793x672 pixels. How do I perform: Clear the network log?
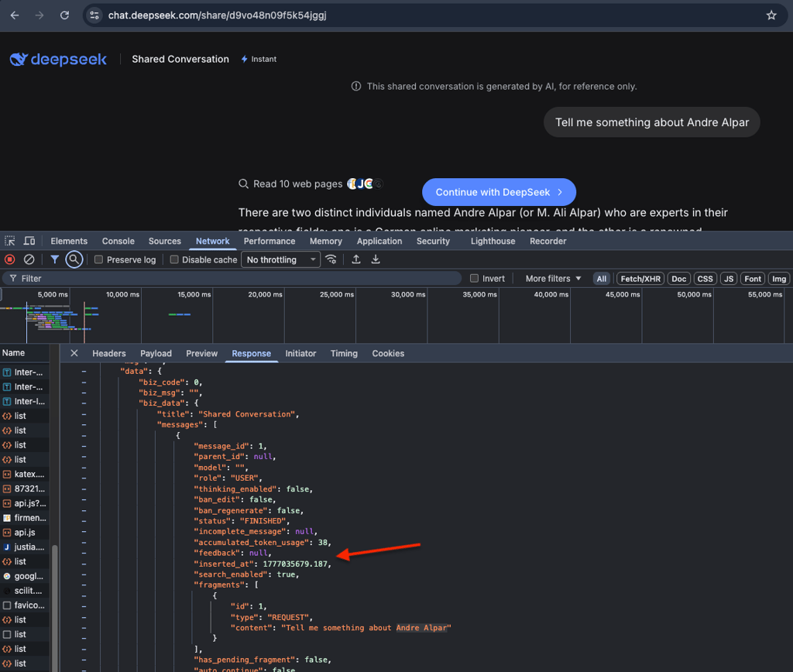tap(29, 259)
